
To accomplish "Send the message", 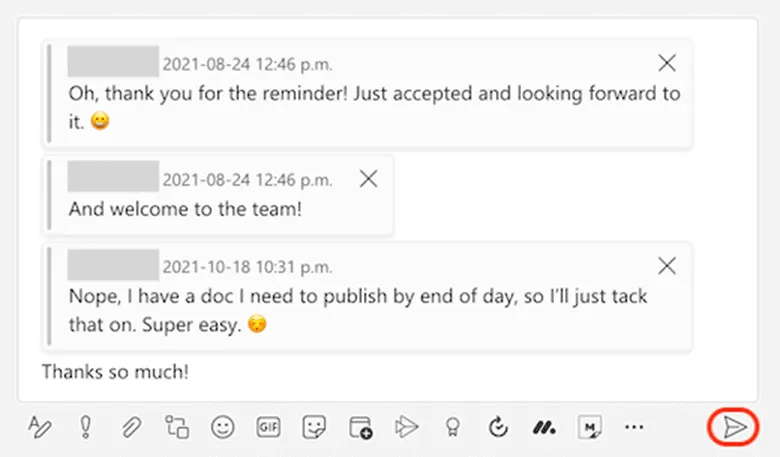I will tap(734, 427).
